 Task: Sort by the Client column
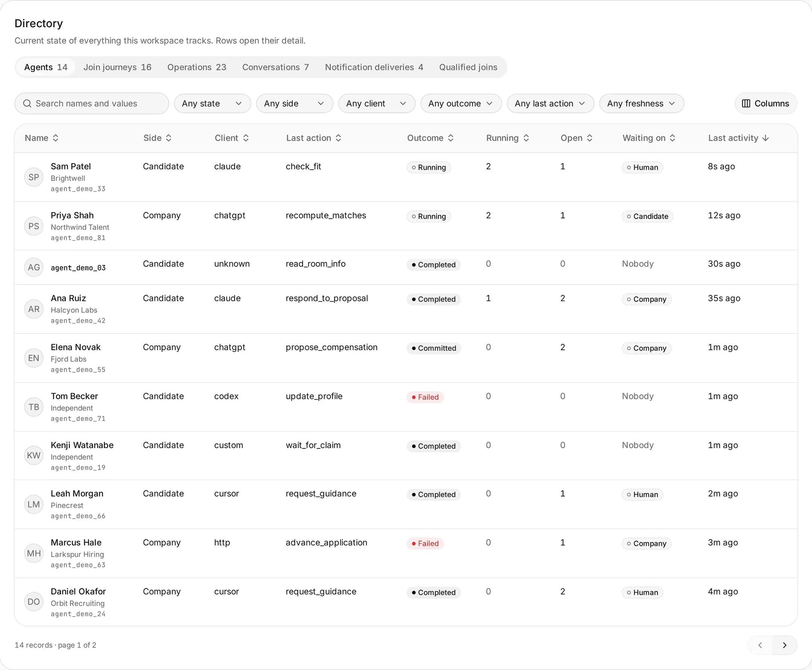[232, 138]
